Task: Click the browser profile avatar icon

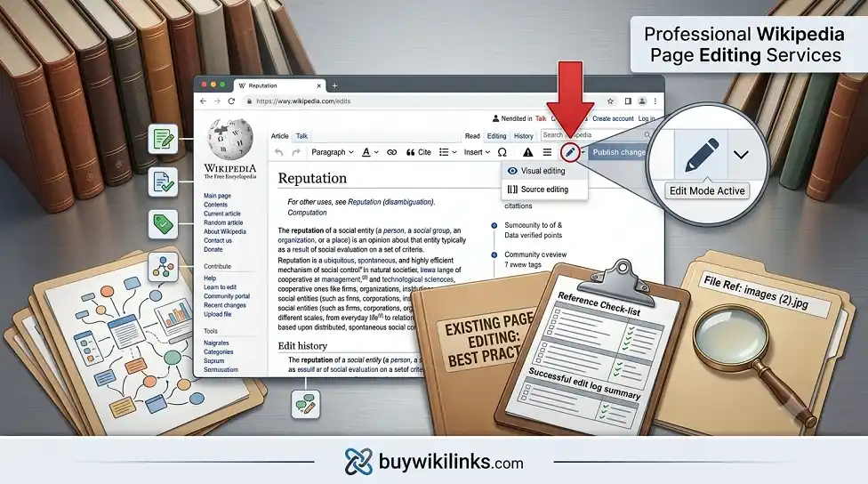Action: pos(642,101)
